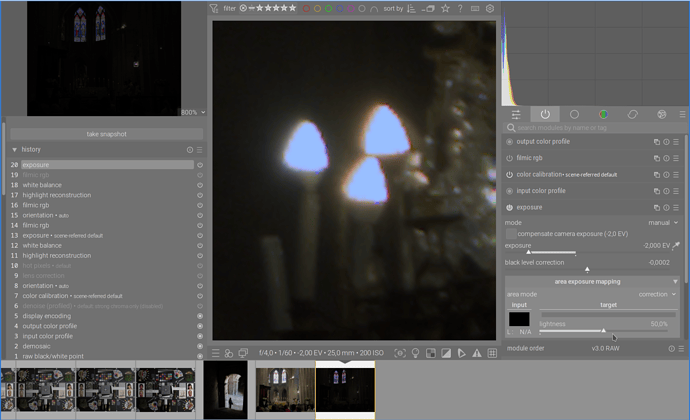Switch to color modules tab
This screenshot has height=420, width=690.
point(603,114)
